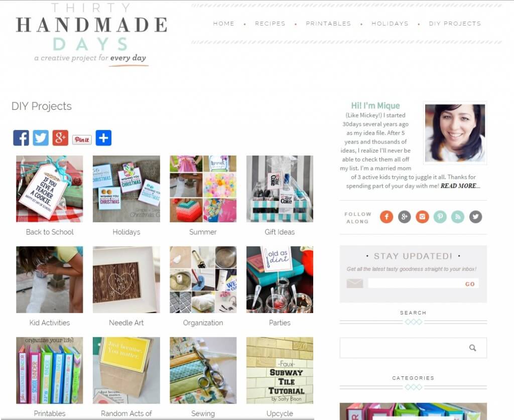
Task: Submit email with the GO button
Action: 470,284
